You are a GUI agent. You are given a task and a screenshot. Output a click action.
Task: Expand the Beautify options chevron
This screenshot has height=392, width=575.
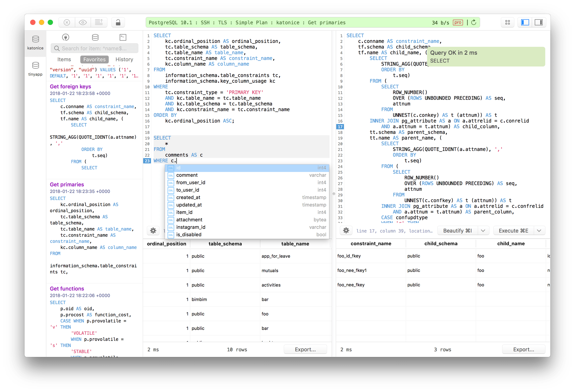pyautogui.click(x=483, y=230)
